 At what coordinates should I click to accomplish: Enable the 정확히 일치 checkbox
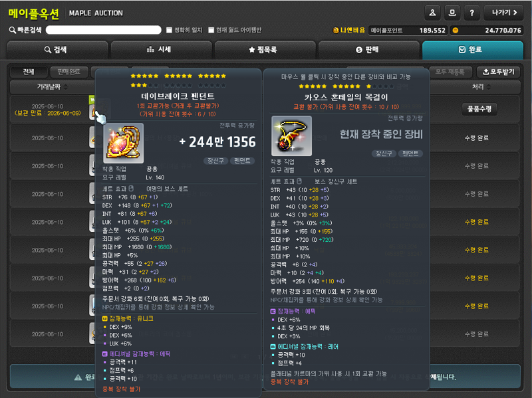(x=169, y=30)
